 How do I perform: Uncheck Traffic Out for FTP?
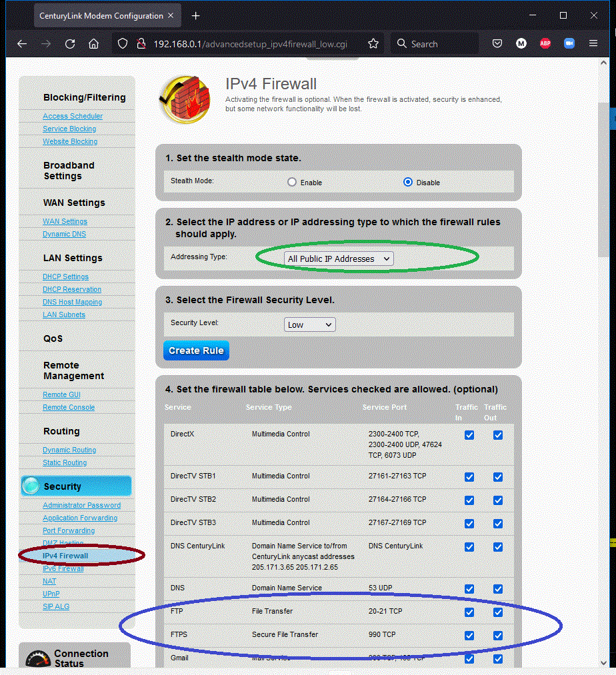pyautogui.click(x=498, y=612)
